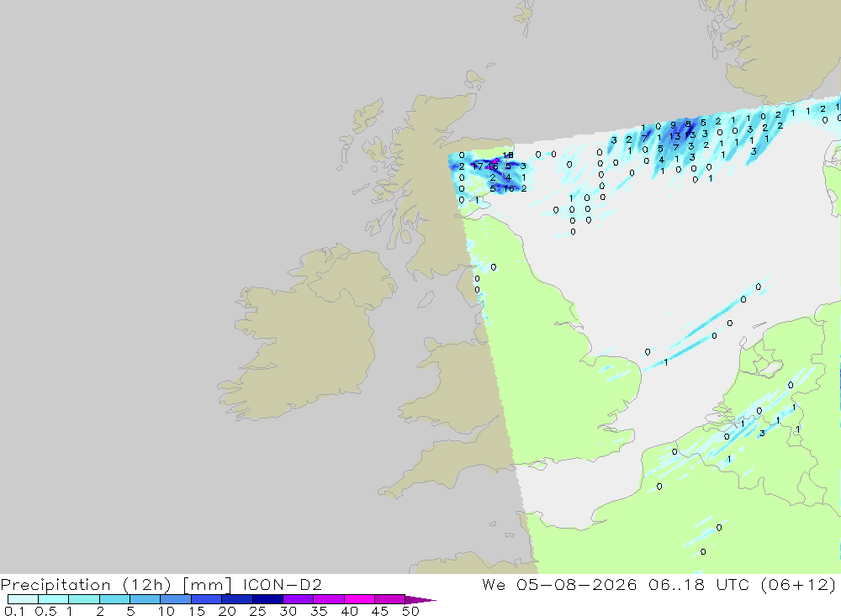The width and height of the screenshot is (841, 616).
Task: Click the '17' precipitation value over Scotland
Action: [x=477, y=166]
